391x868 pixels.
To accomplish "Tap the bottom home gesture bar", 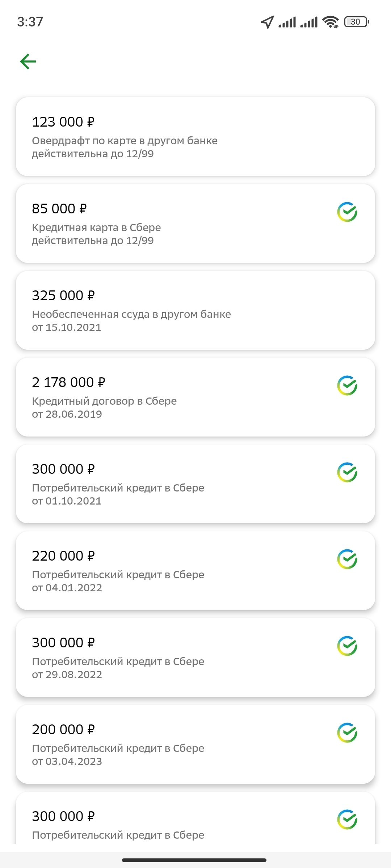I will 194,860.
